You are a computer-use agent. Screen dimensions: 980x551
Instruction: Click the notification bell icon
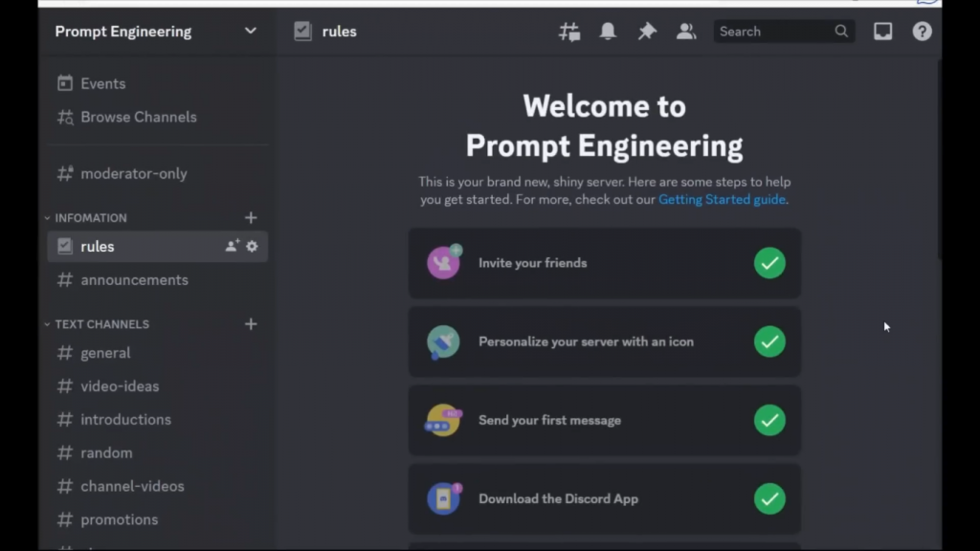(608, 32)
